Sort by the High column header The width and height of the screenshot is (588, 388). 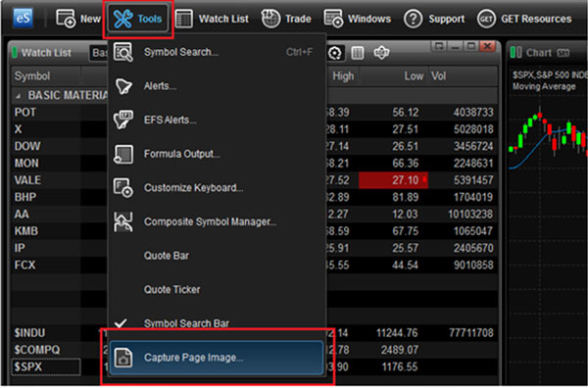point(342,76)
